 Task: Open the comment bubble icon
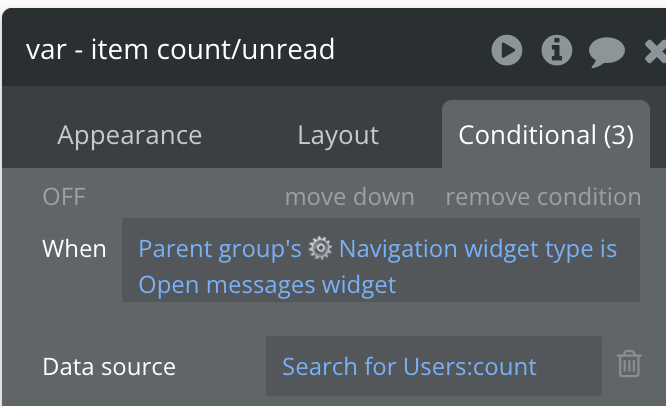606,50
